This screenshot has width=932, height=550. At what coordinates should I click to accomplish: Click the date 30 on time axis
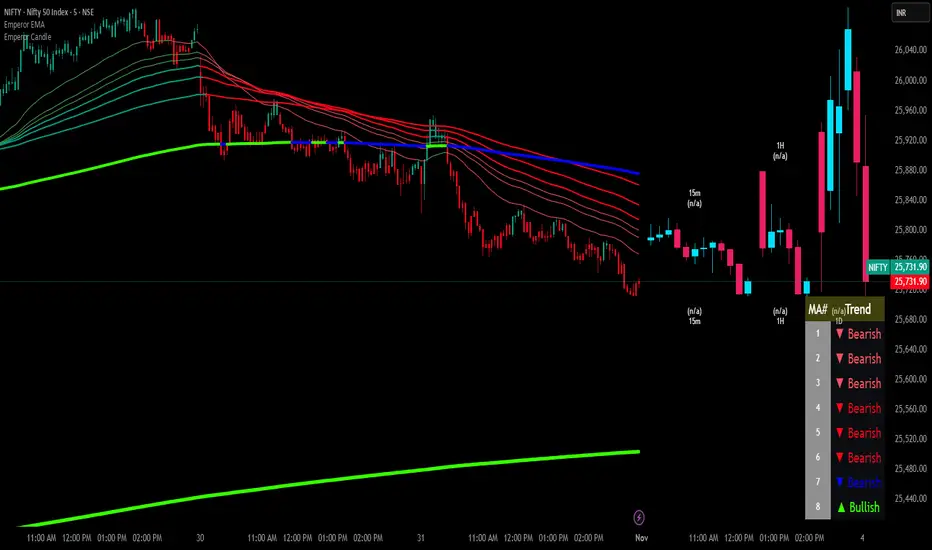[x=200, y=538]
